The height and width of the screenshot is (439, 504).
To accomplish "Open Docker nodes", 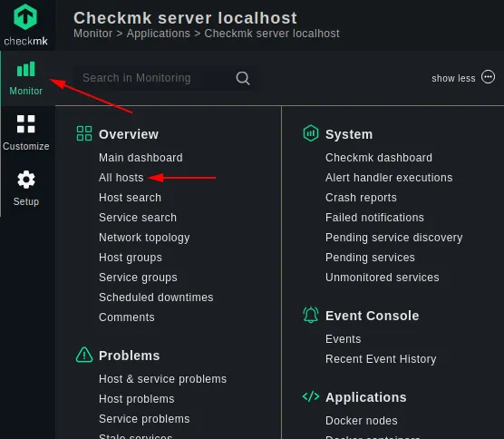I will pyautogui.click(x=362, y=421).
